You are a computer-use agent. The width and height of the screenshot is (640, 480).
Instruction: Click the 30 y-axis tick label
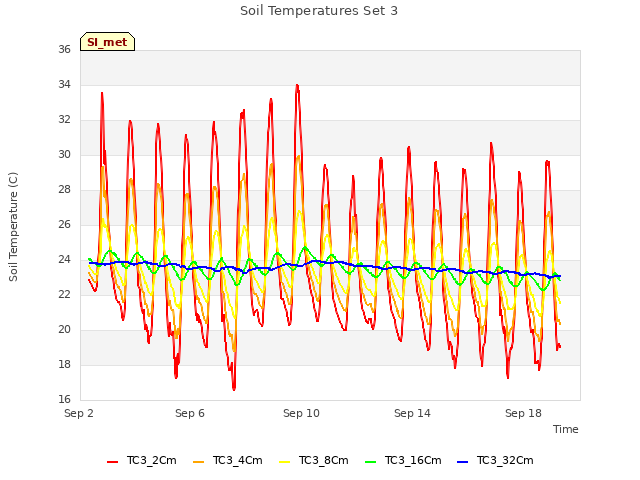(64, 154)
